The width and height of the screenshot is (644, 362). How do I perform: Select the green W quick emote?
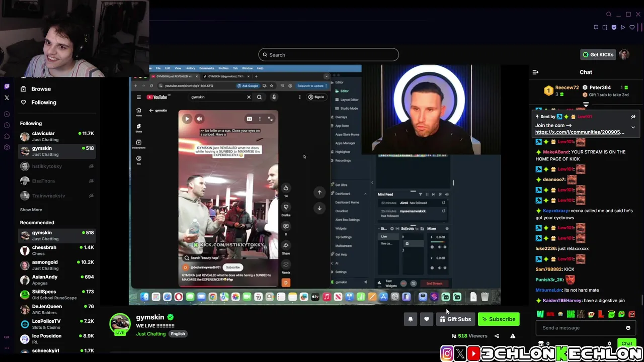540,314
